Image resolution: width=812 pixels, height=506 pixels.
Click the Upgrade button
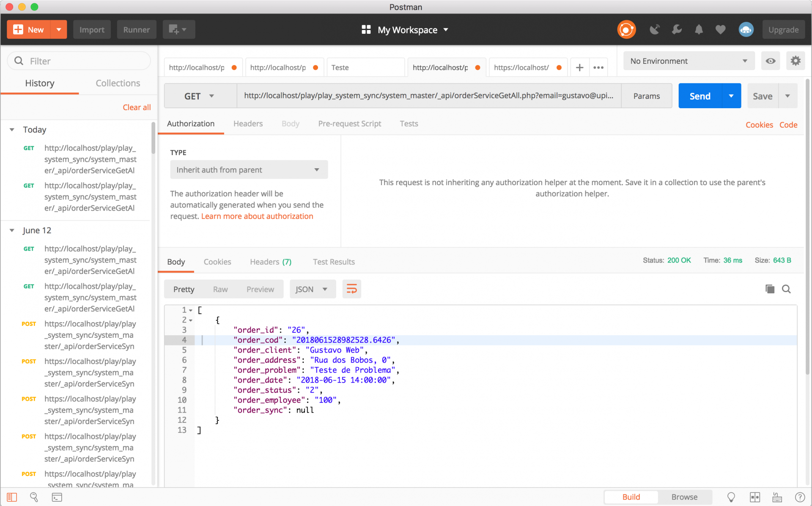[x=783, y=30]
